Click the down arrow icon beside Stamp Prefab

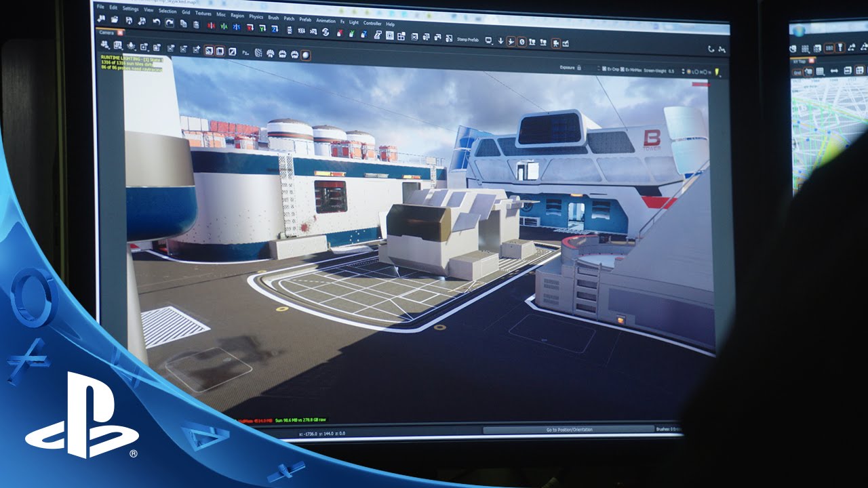500,41
